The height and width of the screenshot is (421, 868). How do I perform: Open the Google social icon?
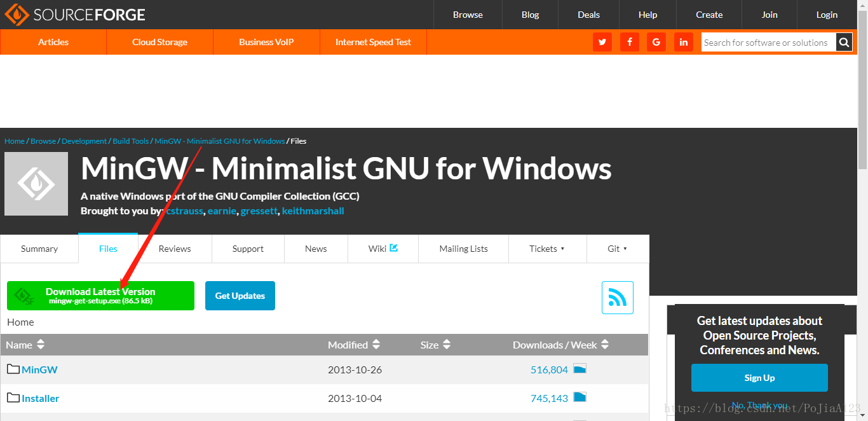pyautogui.click(x=656, y=42)
